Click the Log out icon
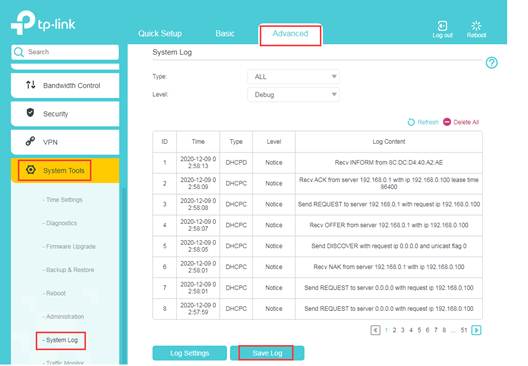 coord(442,26)
